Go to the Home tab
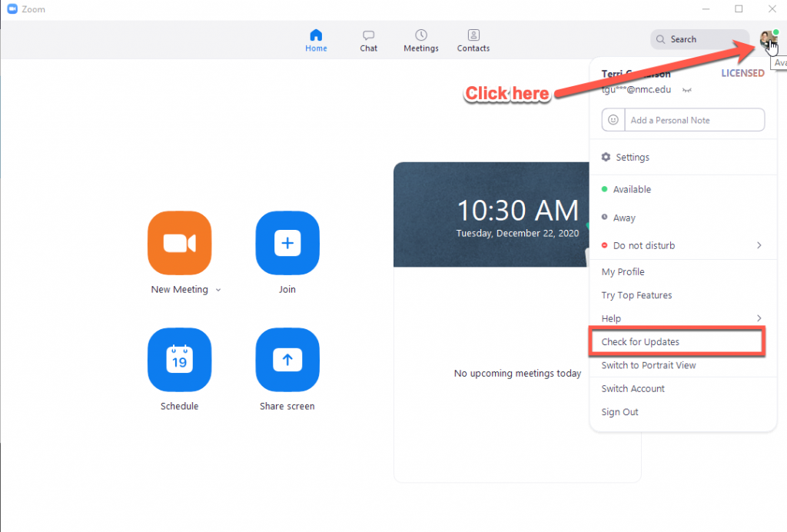The image size is (787, 532). 316,41
